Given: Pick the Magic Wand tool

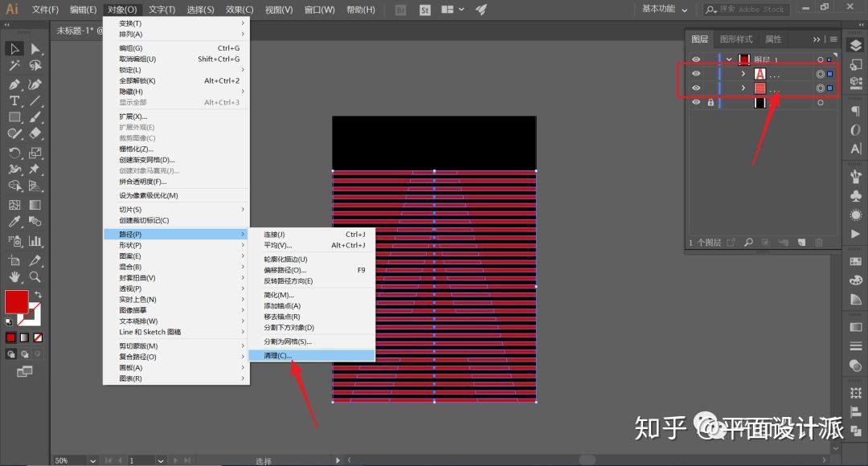Looking at the screenshot, I should [x=14, y=66].
